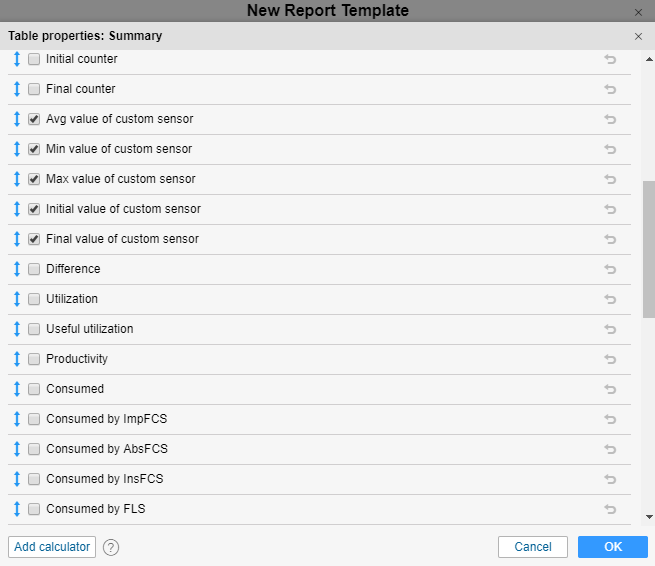Click the Add calculator button
655x566 pixels.
point(52,547)
